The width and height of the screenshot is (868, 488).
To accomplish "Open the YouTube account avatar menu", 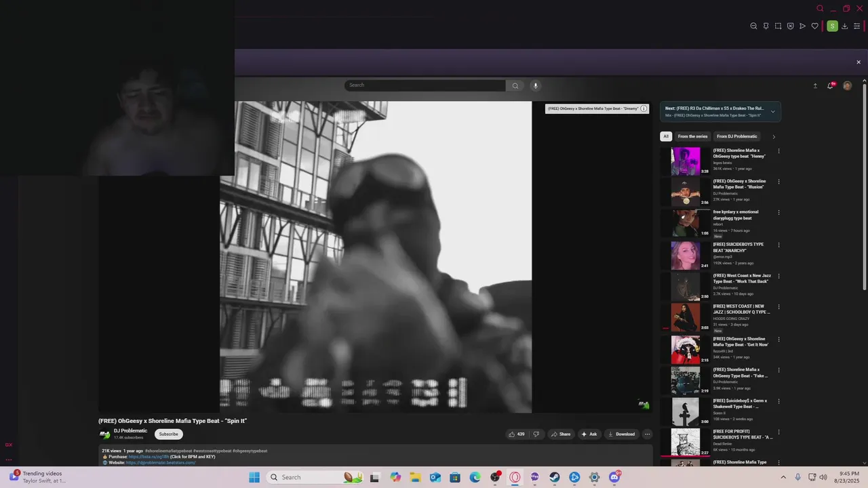I will tap(847, 85).
